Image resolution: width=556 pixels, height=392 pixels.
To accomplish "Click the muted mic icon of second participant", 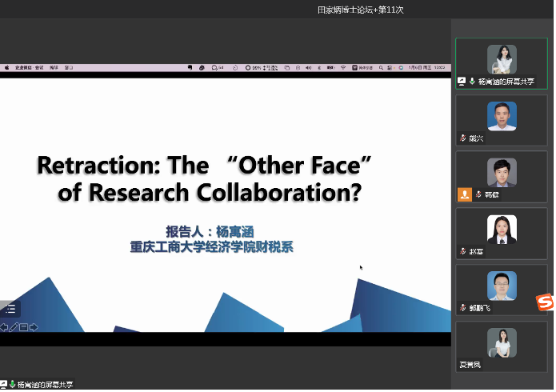I will 463,138.
